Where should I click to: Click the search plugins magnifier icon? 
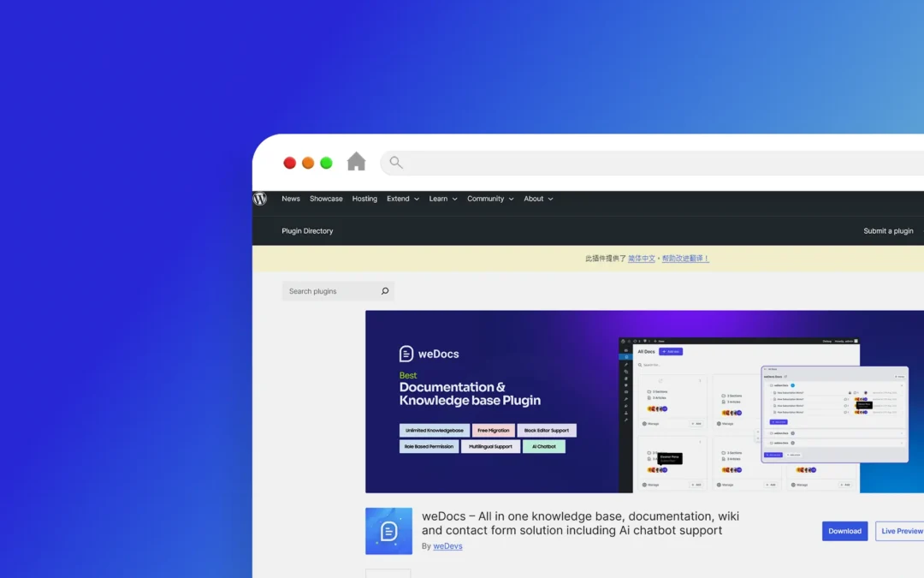tap(385, 291)
